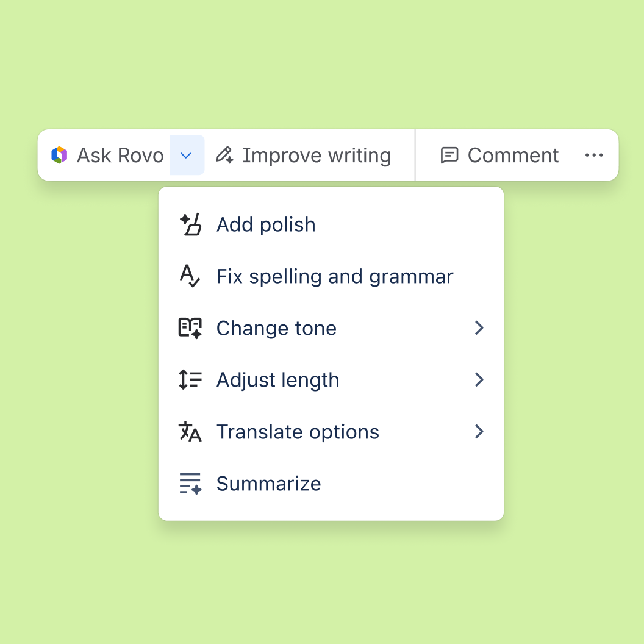
Task: Click the Improve writing button
Action: point(304,156)
